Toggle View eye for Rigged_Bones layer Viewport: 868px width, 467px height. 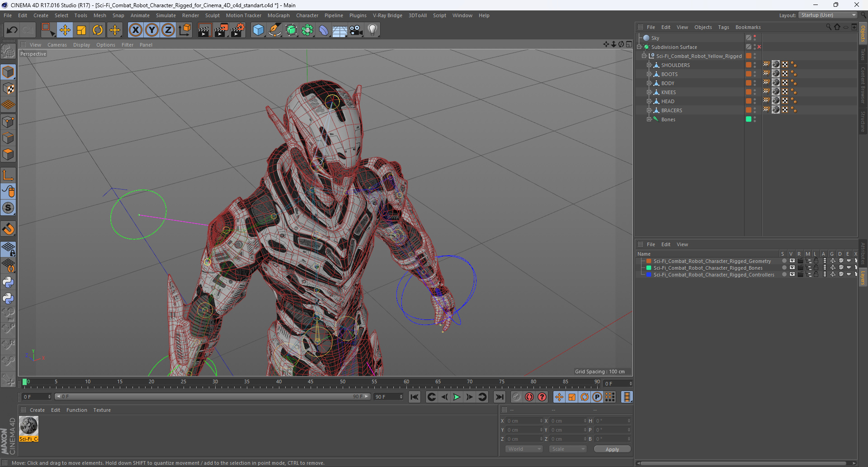[x=792, y=268]
